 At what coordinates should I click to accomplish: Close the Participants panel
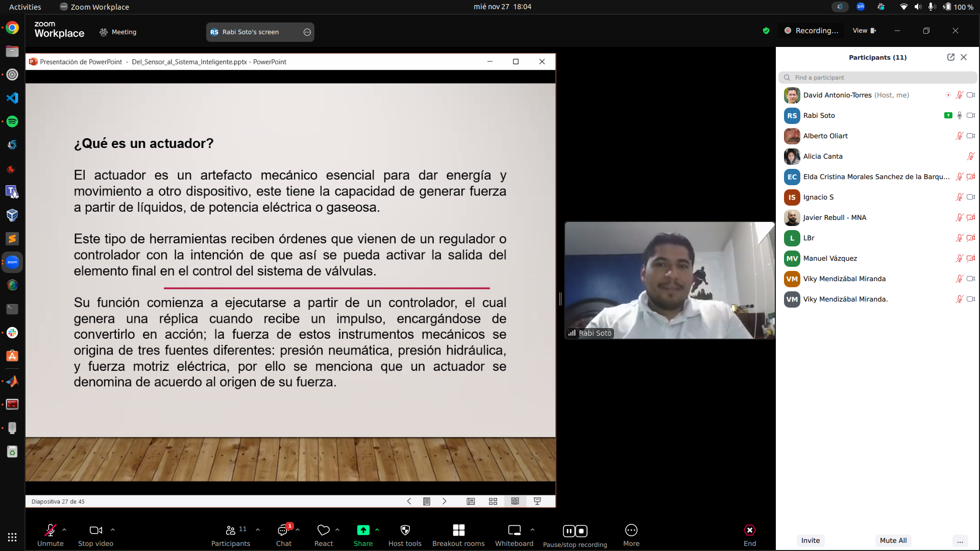pyautogui.click(x=964, y=57)
